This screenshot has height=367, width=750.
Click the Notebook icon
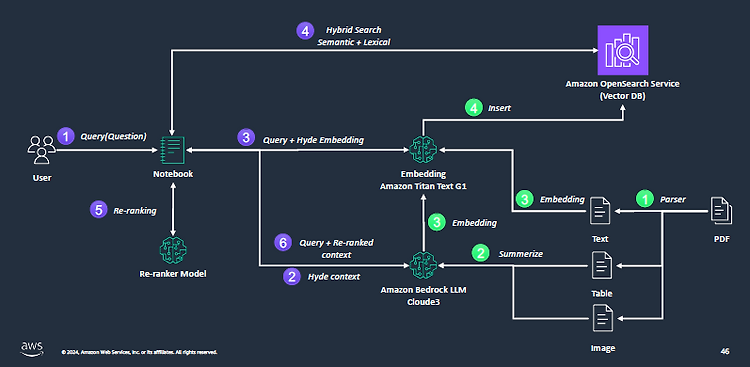[172, 150]
